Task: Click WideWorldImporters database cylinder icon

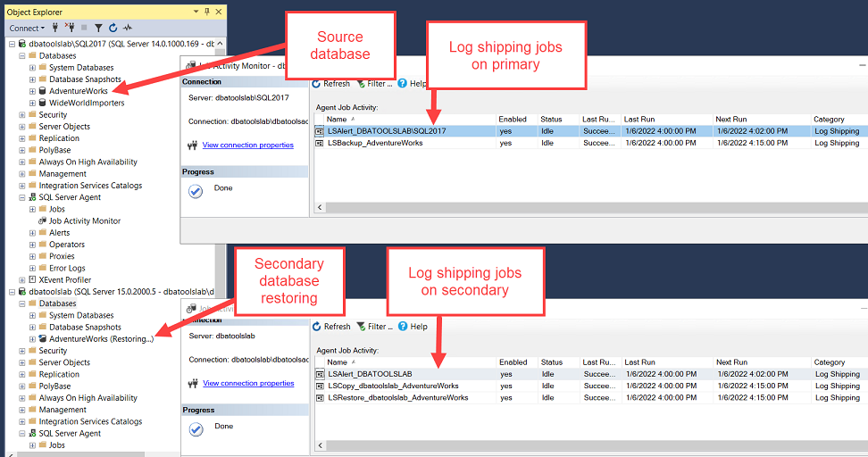Action: click(x=42, y=103)
